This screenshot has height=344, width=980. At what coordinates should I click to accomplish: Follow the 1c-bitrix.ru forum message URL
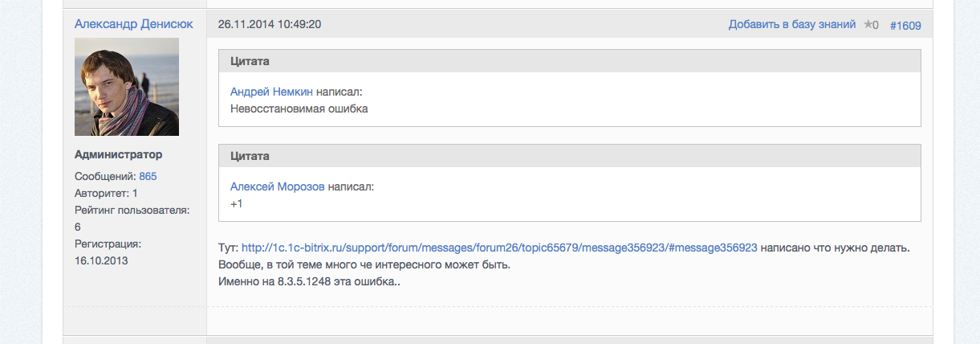click(499, 248)
